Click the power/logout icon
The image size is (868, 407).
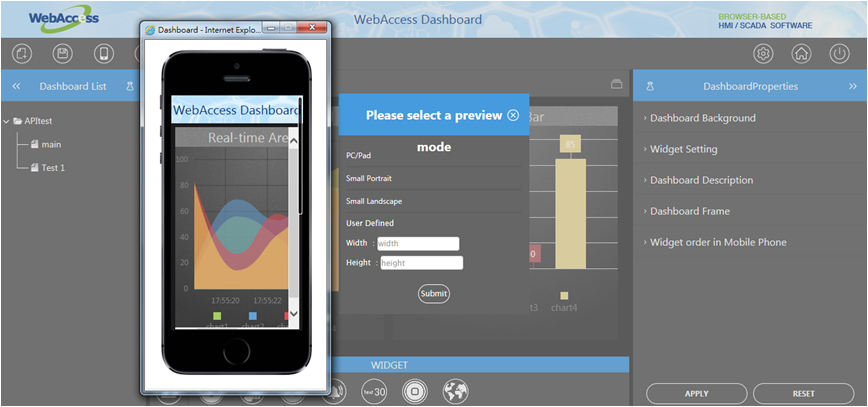[839, 54]
